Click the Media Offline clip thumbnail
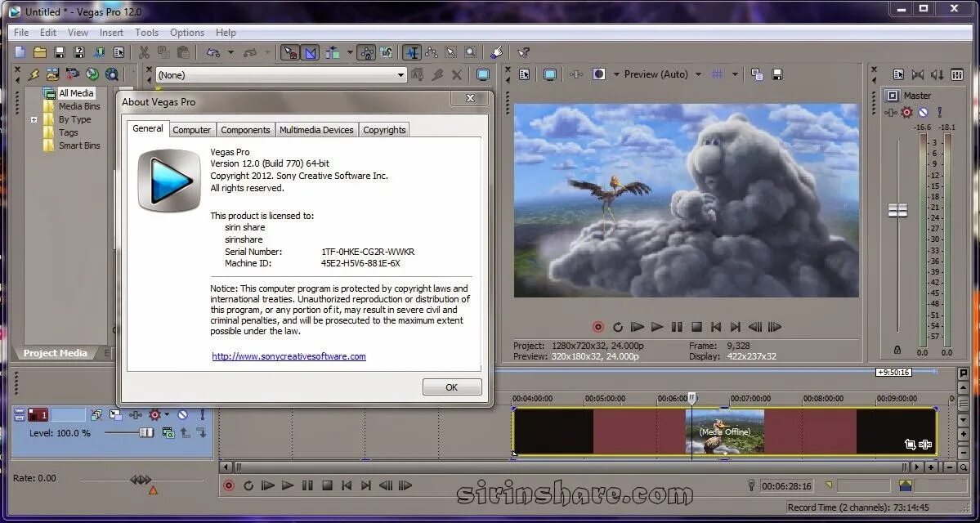Image resolution: width=980 pixels, height=523 pixels. [x=725, y=431]
